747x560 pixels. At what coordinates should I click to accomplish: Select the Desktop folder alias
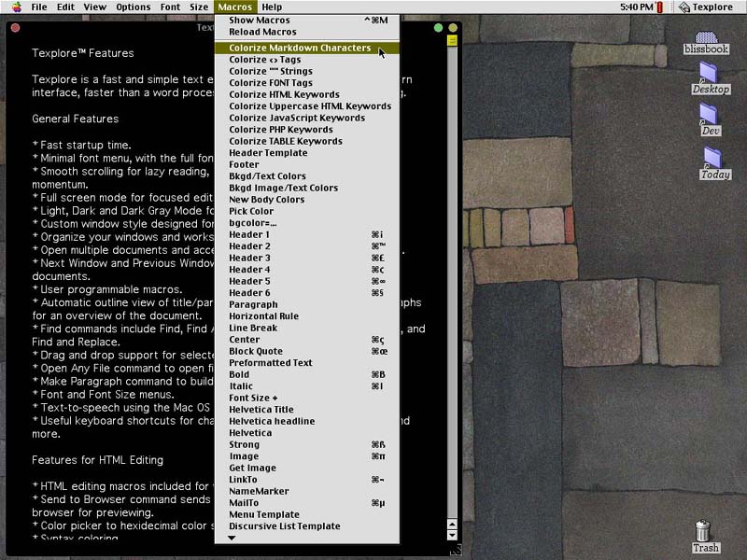coord(711,79)
